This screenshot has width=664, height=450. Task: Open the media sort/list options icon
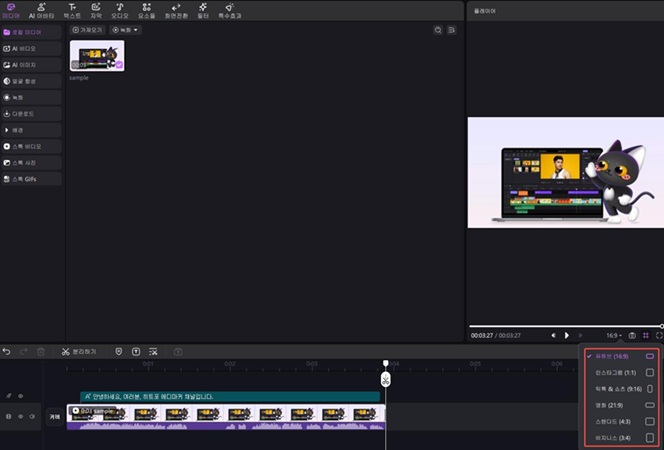[452, 30]
